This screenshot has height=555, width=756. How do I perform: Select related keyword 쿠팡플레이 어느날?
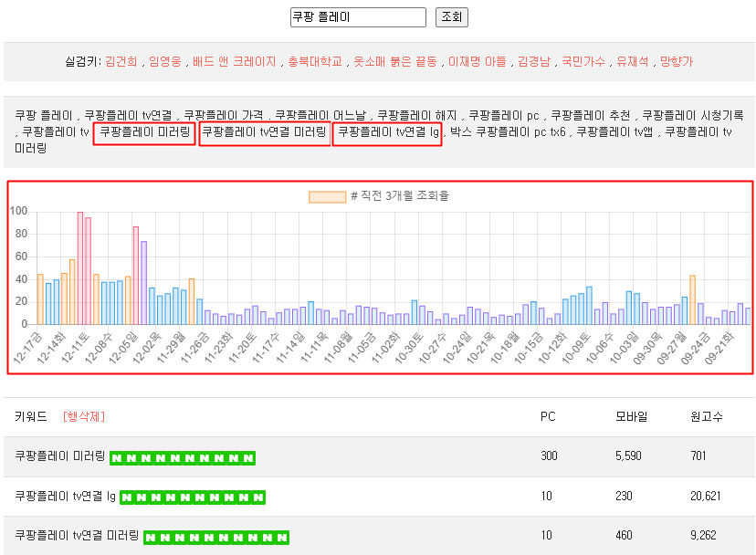320,115
